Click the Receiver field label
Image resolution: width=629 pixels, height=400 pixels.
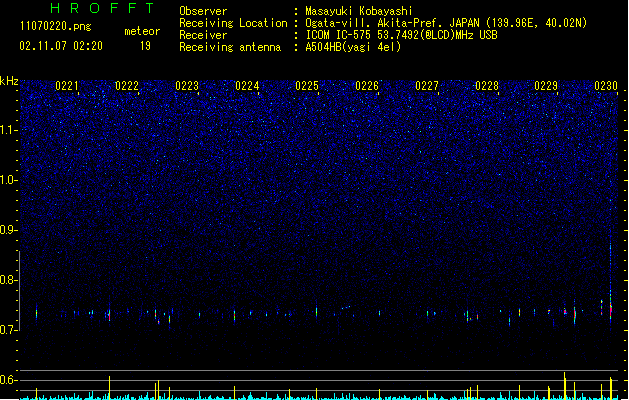click(203, 35)
